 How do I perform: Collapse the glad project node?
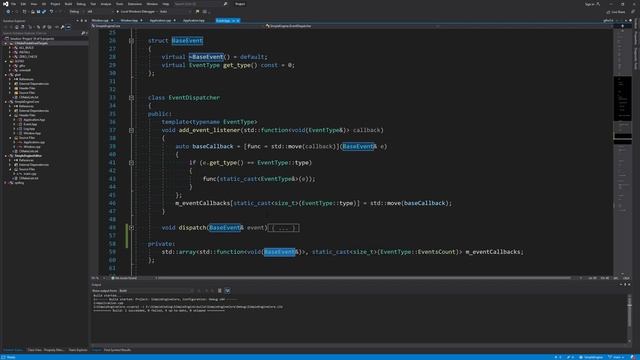(x=6, y=75)
